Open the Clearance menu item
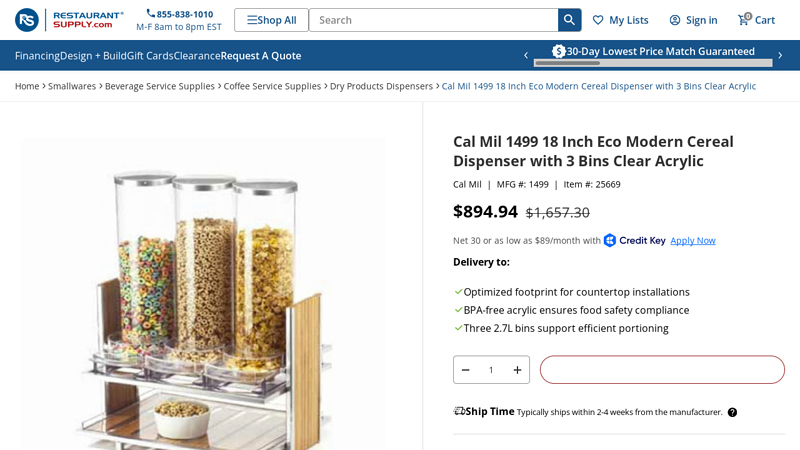Screen dimensions: 800x450 click(x=197, y=56)
